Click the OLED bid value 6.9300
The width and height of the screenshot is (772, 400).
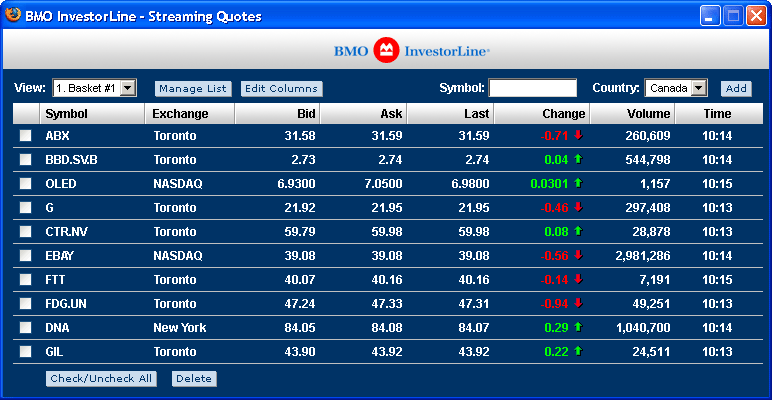[x=296, y=184]
